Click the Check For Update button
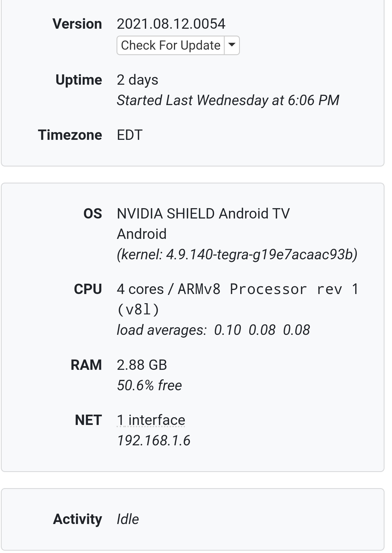This screenshot has height=553, width=392. pos(170,45)
